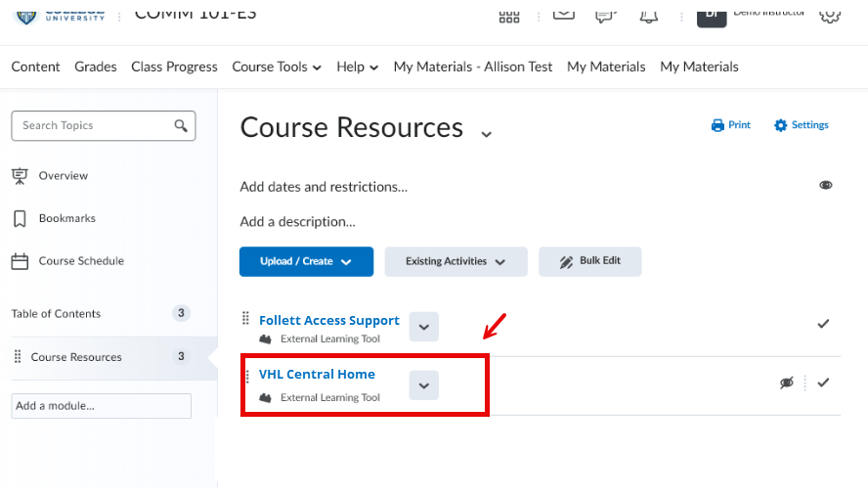
Task: Click the Overview presentation icon
Action: point(20,176)
